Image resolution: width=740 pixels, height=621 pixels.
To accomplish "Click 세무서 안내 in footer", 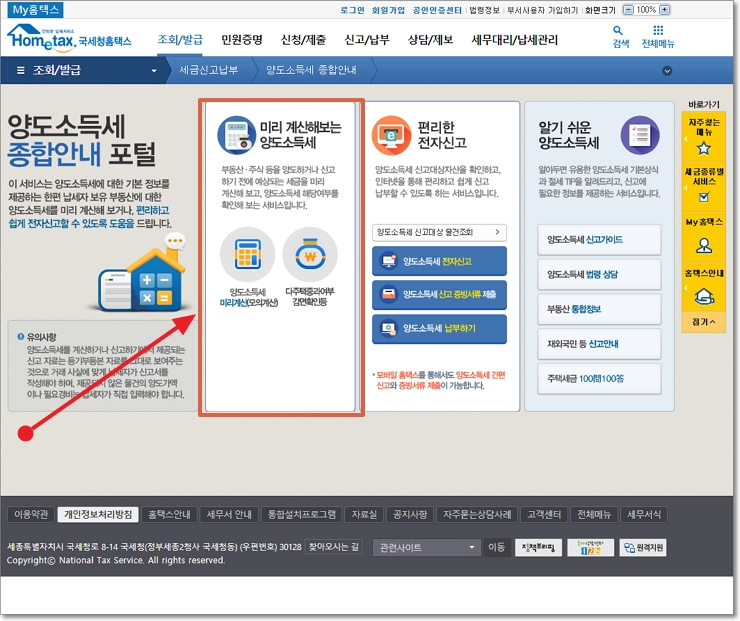I will 229,514.
